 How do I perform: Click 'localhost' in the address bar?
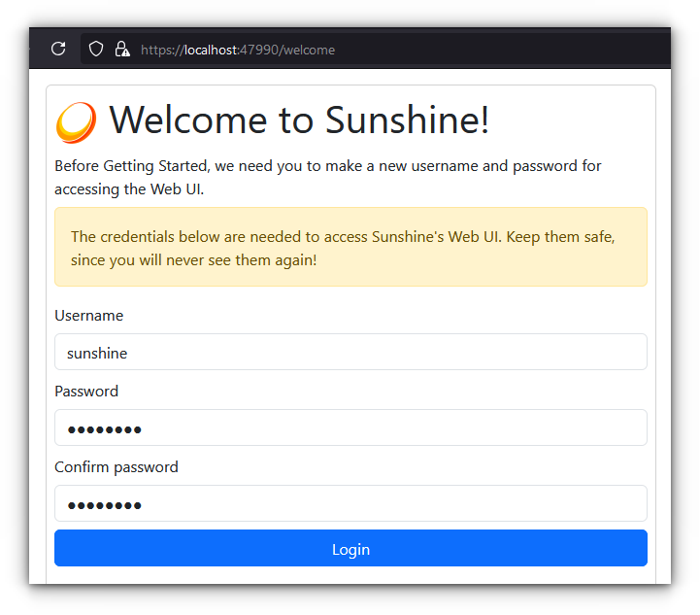(x=211, y=50)
